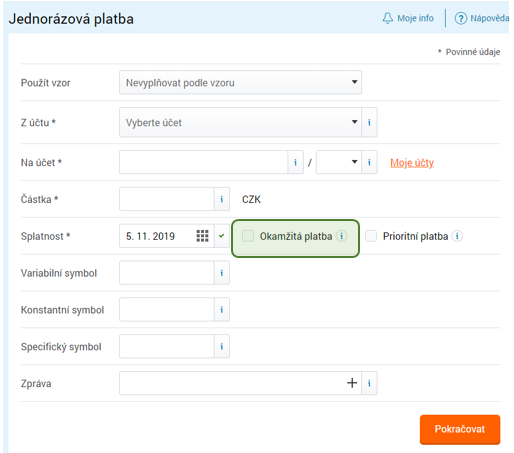Open Nápověda help in the header

(x=482, y=18)
